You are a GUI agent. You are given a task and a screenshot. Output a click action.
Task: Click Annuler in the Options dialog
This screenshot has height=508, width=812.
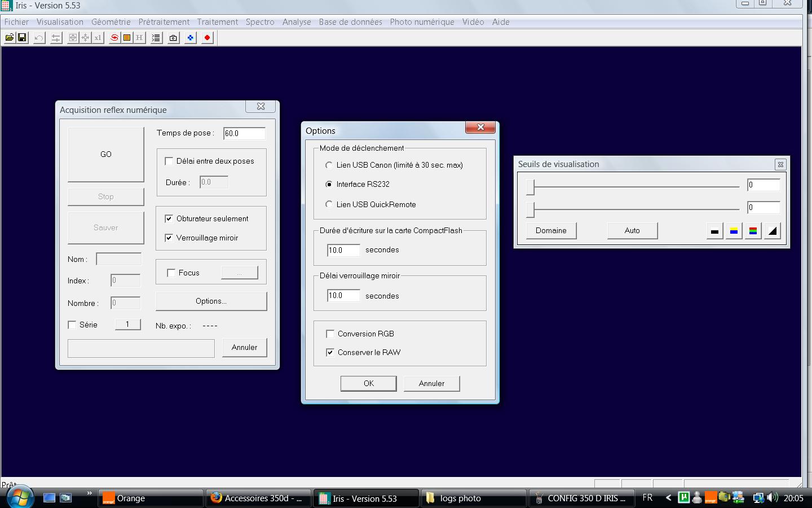click(x=431, y=383)
